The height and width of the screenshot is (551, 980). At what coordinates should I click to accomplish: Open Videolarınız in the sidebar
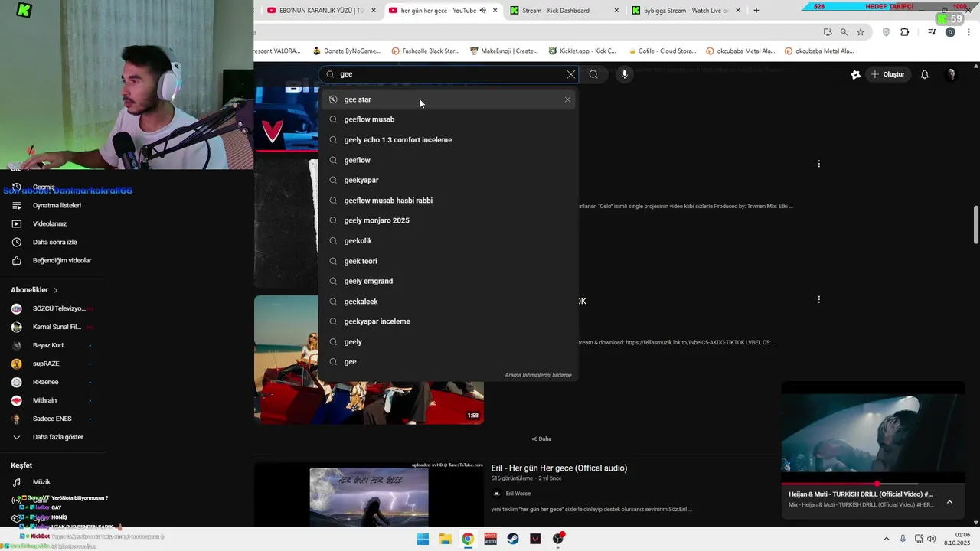pyautogui.click(x=50, y=223)
